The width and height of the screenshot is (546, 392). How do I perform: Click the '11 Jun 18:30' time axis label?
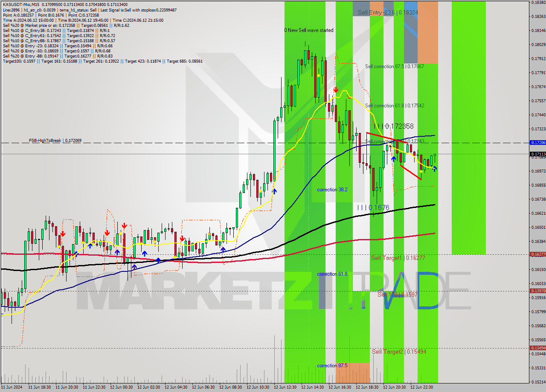[x=40, y=388]
